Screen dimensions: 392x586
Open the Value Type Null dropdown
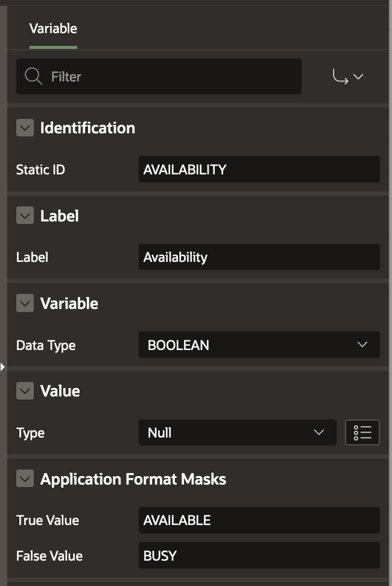click(x=237, y=433)
